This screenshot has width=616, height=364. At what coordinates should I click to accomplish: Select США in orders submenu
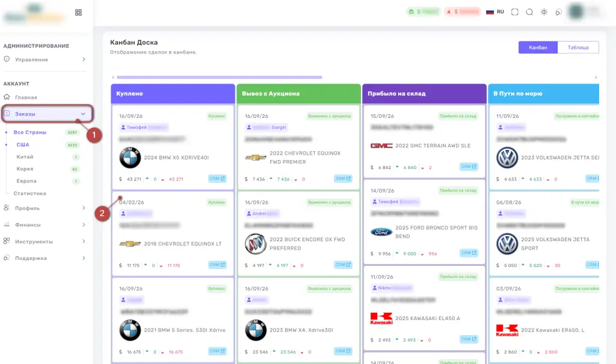(x=23, y=144)
